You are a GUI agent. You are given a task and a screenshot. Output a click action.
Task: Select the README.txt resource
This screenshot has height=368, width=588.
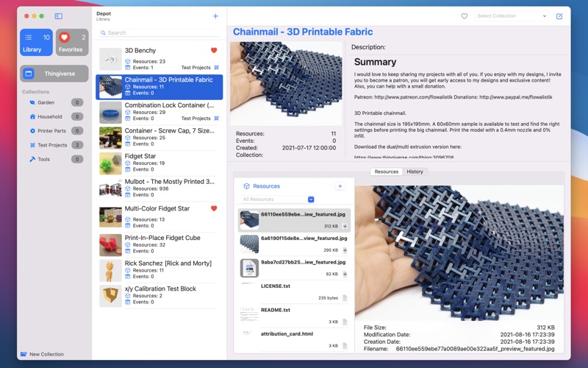294,316
